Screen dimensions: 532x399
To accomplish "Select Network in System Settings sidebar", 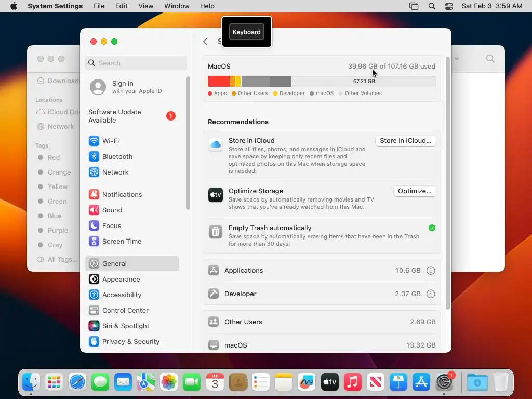I will (131, 172).
